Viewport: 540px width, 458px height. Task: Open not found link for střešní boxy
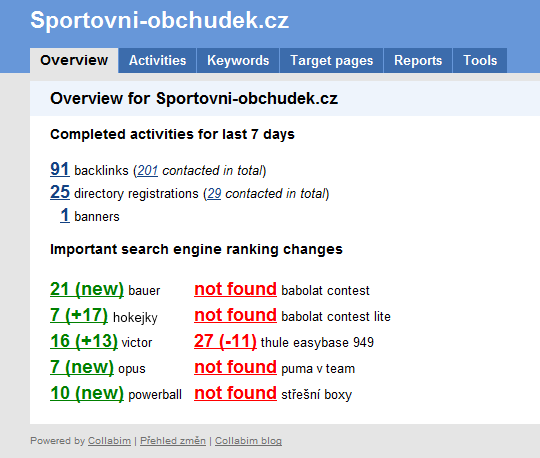tap(235, 393)
